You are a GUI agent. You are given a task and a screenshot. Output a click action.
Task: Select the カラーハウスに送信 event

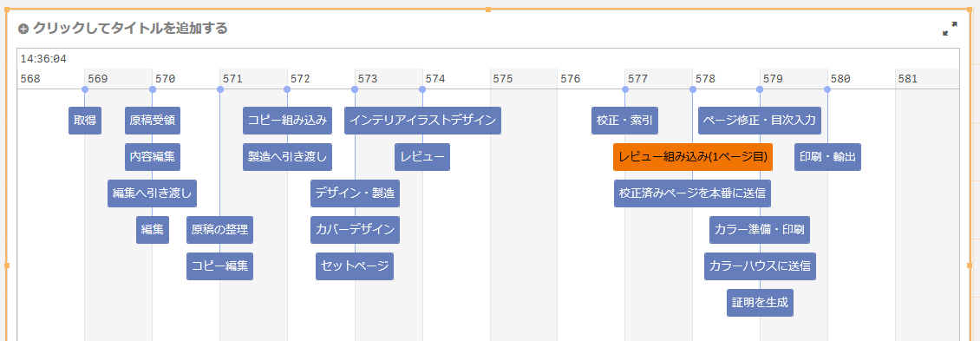pyautogui.click(x=760, y=266)
